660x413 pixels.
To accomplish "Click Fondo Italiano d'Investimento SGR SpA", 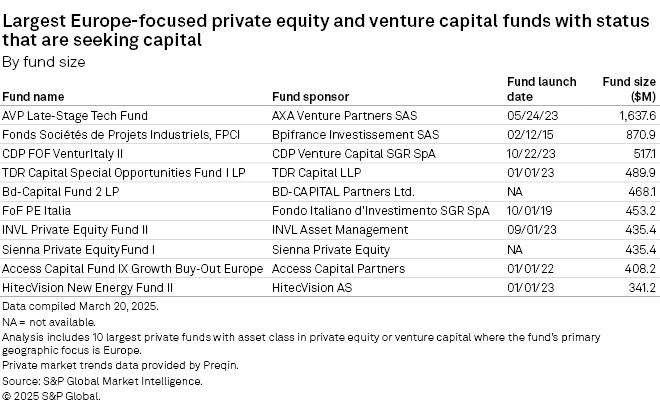I will click(381, 211).
